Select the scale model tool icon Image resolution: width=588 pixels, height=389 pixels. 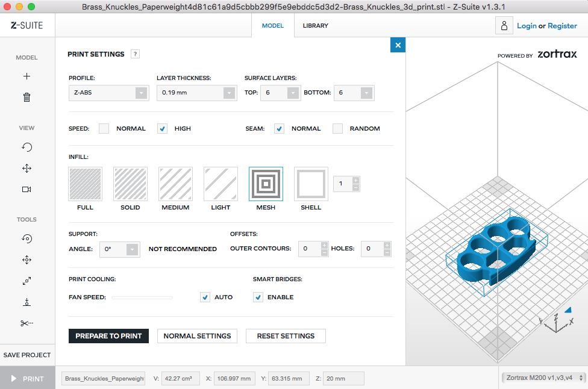coord(27,281)
